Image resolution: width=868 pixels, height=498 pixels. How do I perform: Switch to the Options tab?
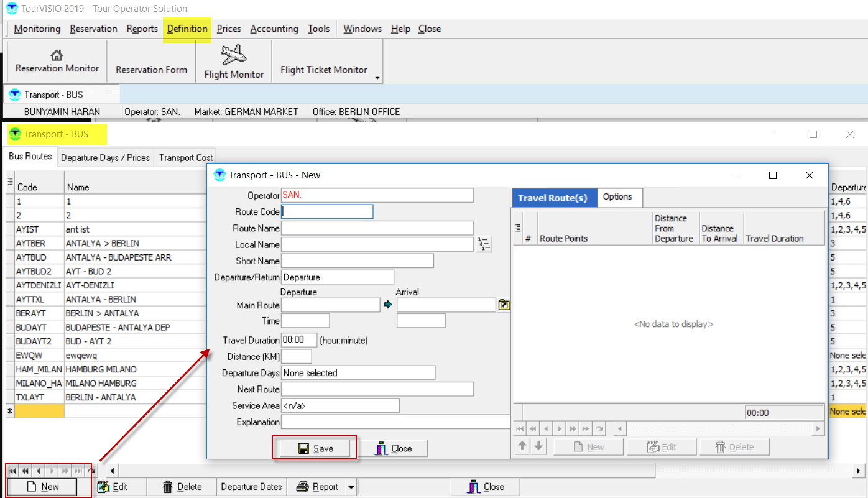tap(617, 197)
